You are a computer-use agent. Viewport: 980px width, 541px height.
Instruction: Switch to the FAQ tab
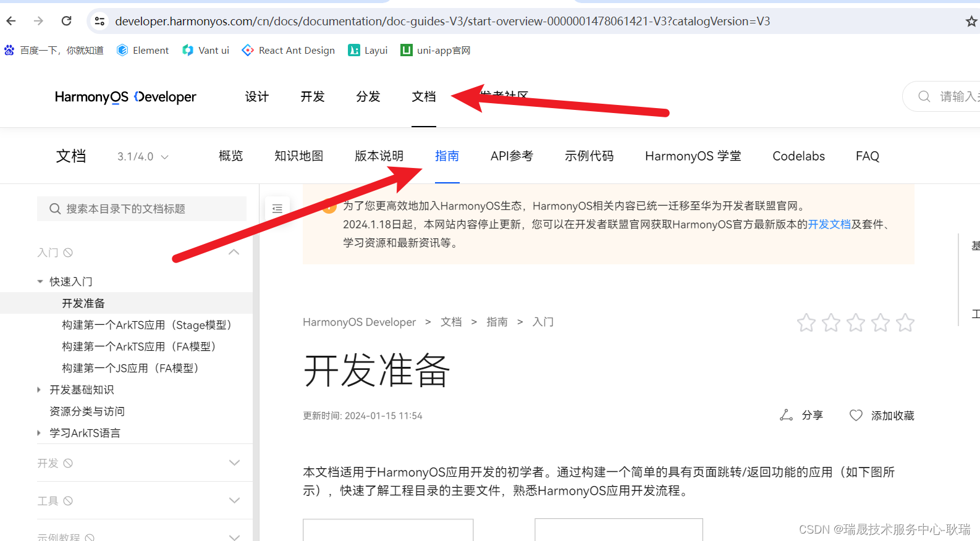[868, 156]
